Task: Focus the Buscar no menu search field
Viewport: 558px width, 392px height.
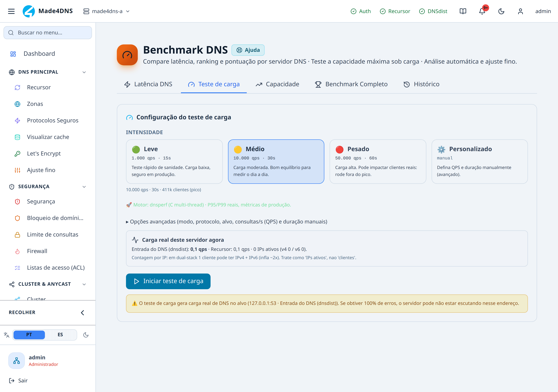Action: click(48, 33)
